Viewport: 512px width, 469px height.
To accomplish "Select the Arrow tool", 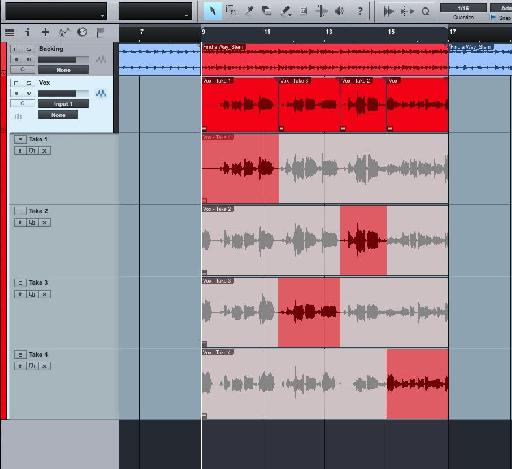I will coord(212,11).
